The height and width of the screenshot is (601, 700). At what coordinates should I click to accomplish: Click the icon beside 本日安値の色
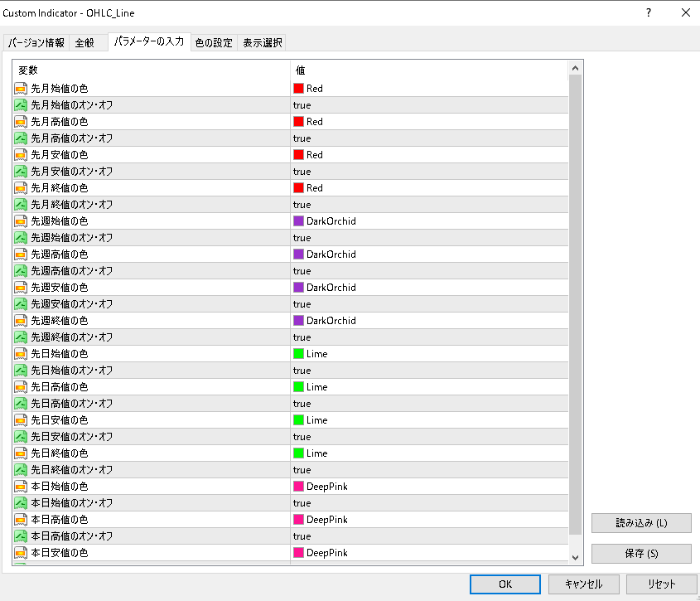[21, 552]
